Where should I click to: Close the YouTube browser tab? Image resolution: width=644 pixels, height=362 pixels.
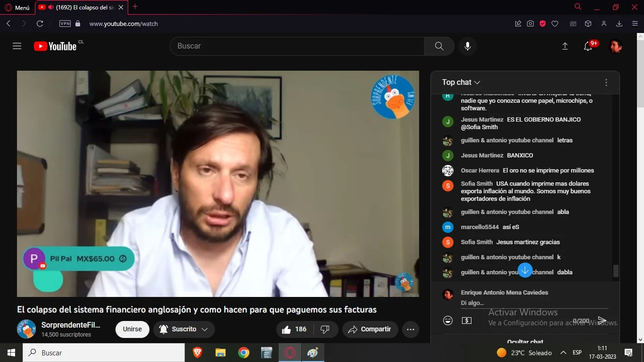(x=121, y=8)
